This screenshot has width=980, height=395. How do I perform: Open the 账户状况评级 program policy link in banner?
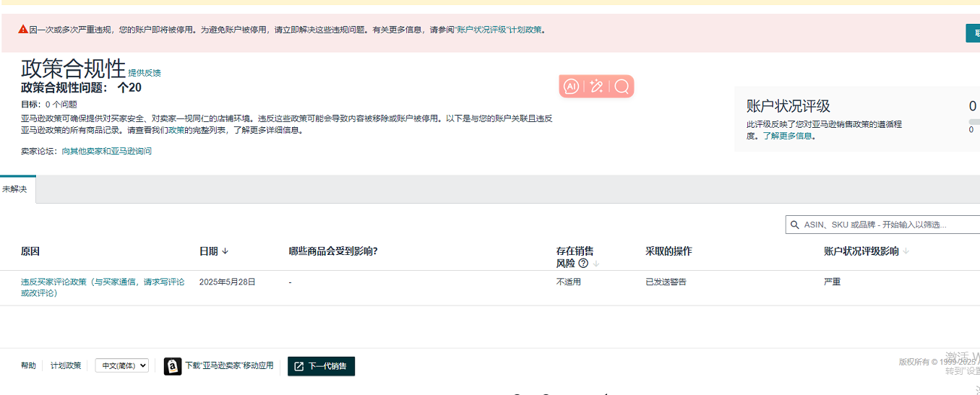pyautogui.click(x=500, y=30)
